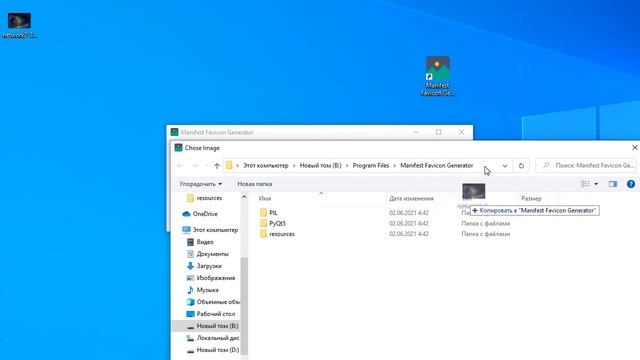640x360 pixels.
Task: Click the search field in Chose Image dialog
Action: pos(586,166)
